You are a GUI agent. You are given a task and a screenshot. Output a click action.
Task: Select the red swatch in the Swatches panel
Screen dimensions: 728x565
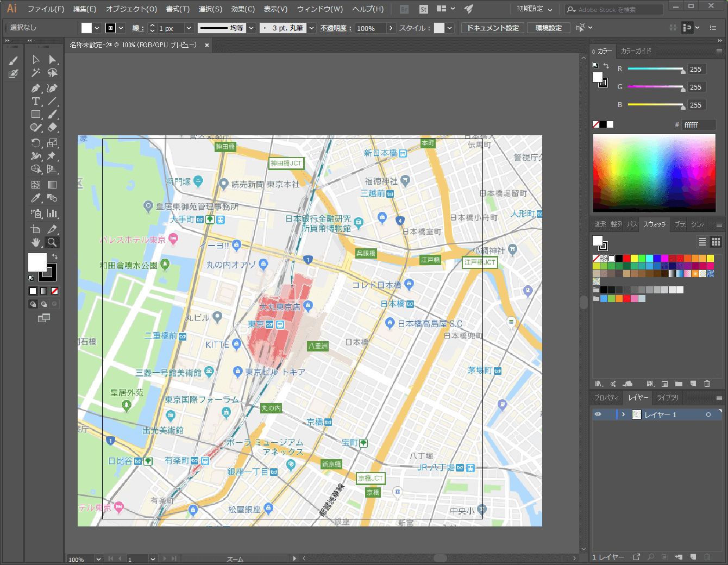(627, 258)
